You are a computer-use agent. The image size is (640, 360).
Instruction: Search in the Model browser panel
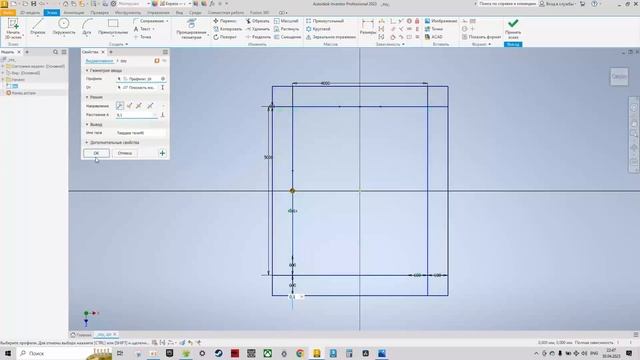[56, 52]
